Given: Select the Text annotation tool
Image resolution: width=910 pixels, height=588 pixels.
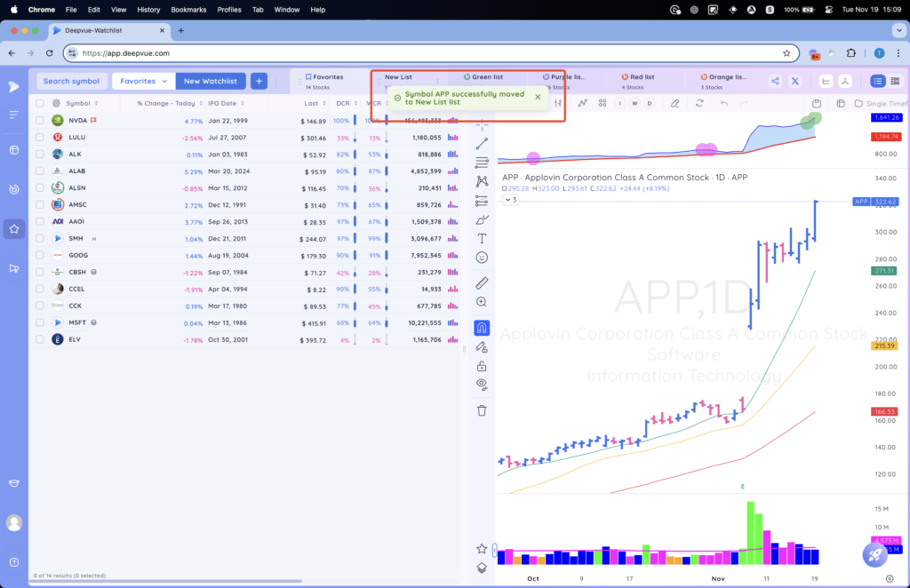Looking at the screenshot, I should click(x=482, y=238).
